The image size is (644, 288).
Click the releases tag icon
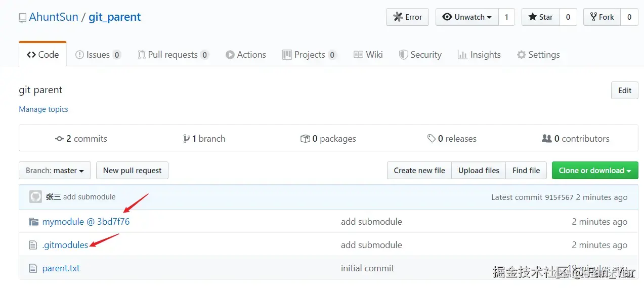(431, 139)
